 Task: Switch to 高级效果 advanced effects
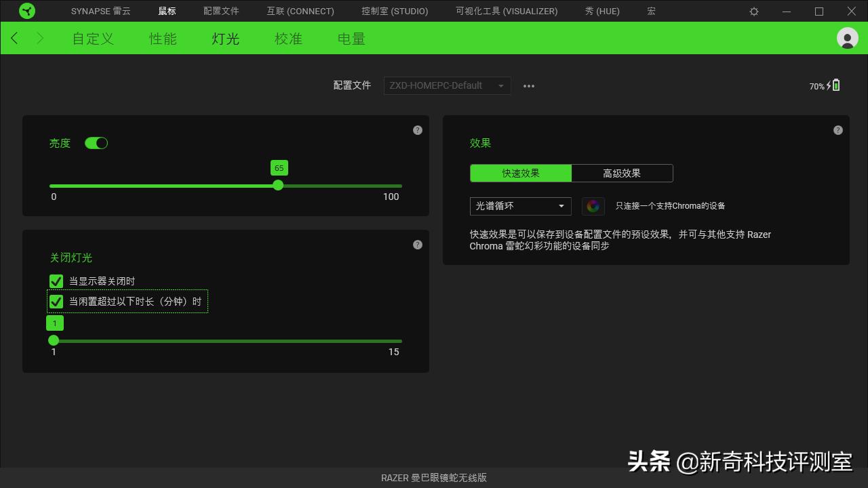click(x=622, y=173)
